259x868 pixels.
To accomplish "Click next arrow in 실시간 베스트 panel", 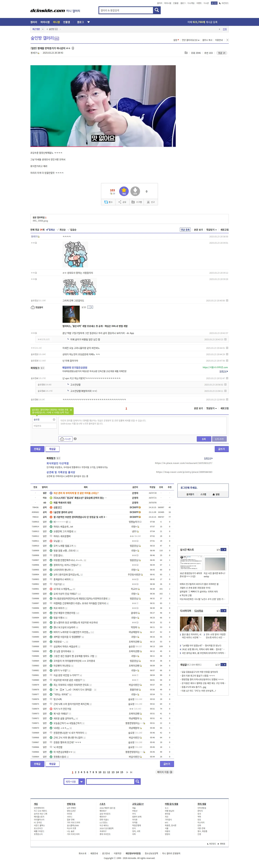I will coord(225,549).
